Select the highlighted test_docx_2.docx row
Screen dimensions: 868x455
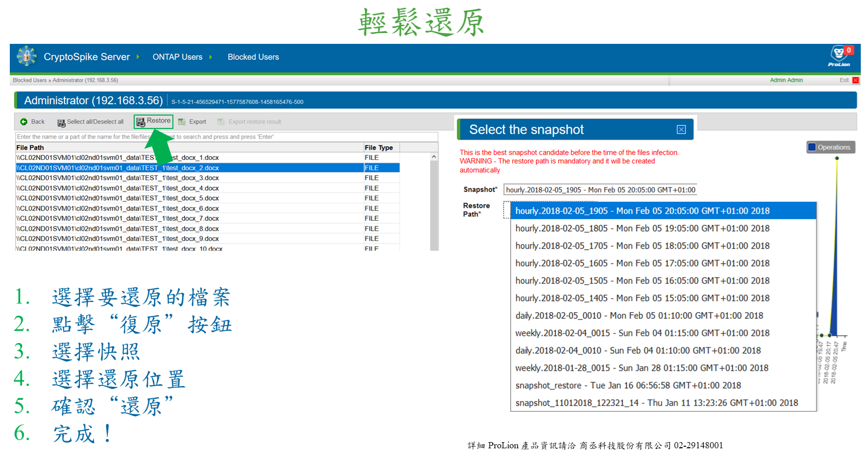point(207,168)
